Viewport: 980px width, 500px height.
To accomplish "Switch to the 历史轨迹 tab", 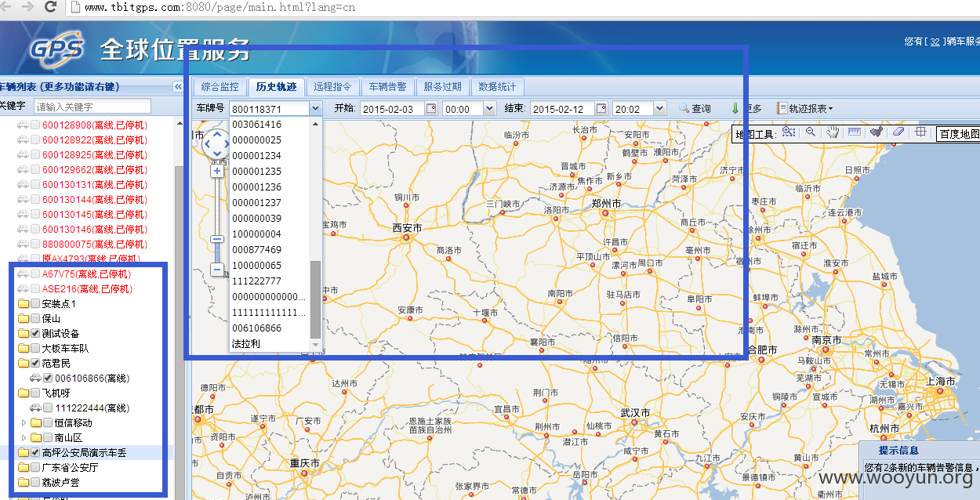I will pyautogui.click(x=276, y=87).
